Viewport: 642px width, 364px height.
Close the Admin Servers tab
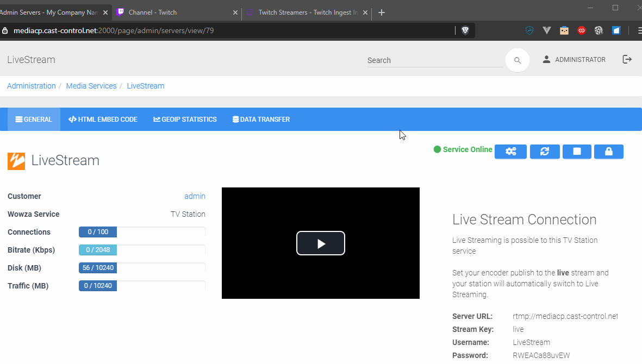pyautogui.click(x=105, y=12)
